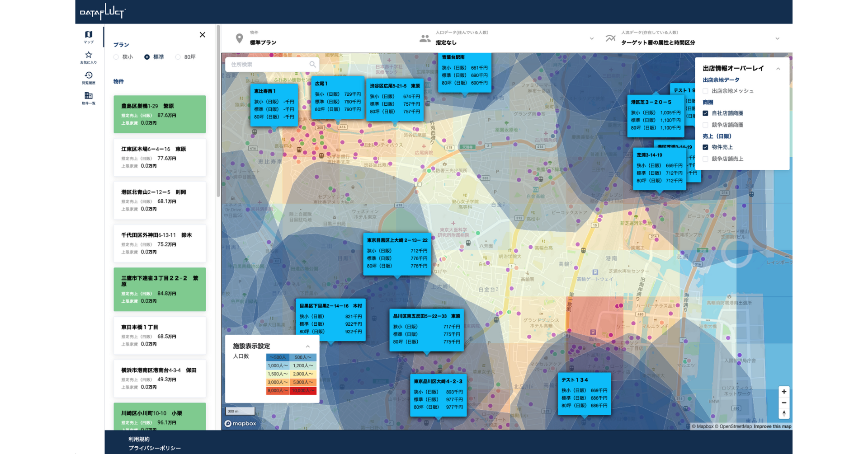This screenshot has width=868, height=454.
Task: Click the 渋谷区広尾5-21-5 map popup
Action: [395, 99]
